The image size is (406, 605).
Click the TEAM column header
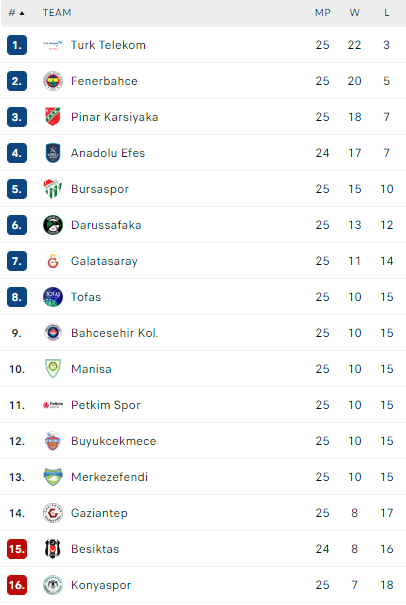tap(57, 13)
